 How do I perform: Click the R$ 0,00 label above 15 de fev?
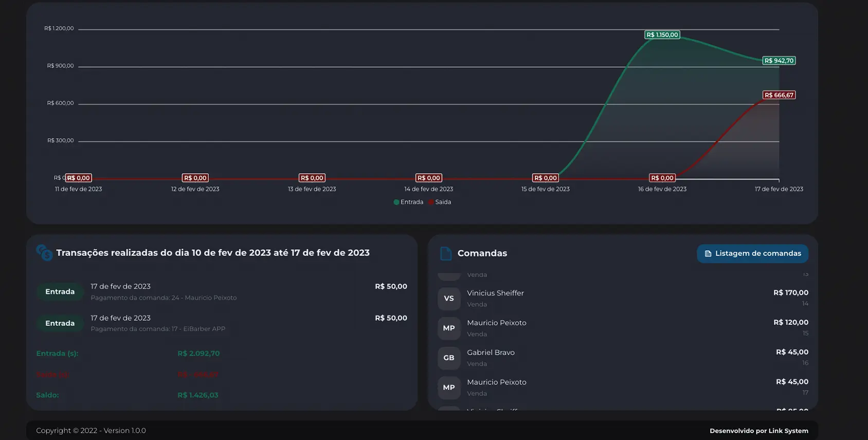coord(546,178)
